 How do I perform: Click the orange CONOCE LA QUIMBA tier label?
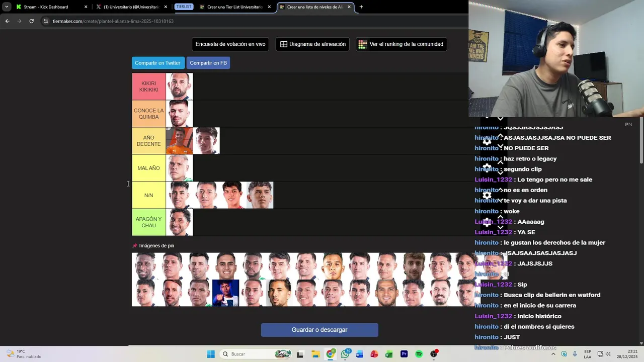149,114
